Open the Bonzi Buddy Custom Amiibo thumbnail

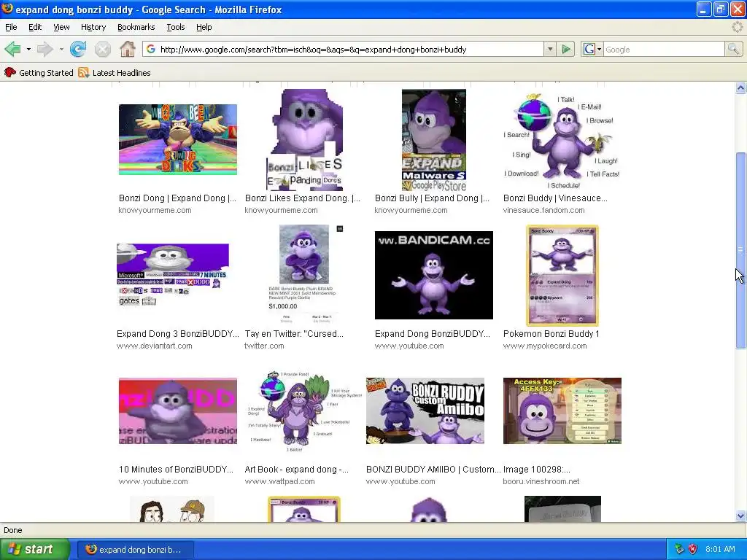(x=425, y=411)
